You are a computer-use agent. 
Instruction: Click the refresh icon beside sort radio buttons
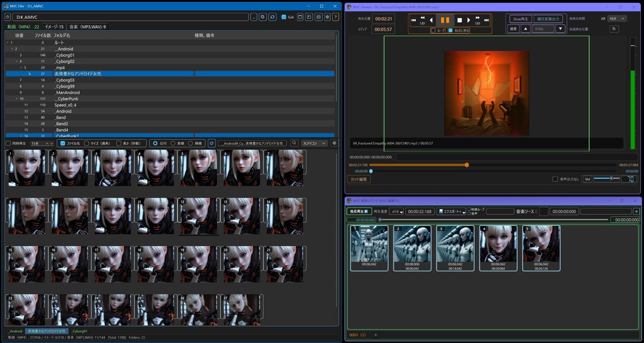point(211,143)
